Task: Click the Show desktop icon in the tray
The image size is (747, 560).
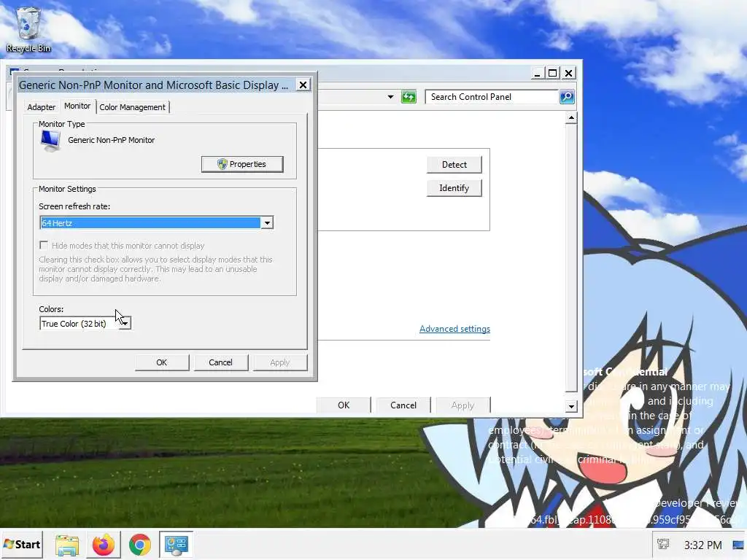Action: coord(738,545)
